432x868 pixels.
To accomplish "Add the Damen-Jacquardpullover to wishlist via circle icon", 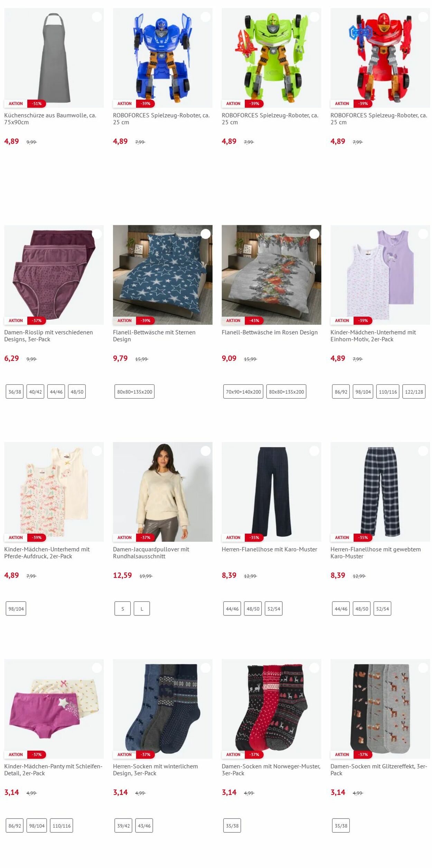I will coord(206,451).
